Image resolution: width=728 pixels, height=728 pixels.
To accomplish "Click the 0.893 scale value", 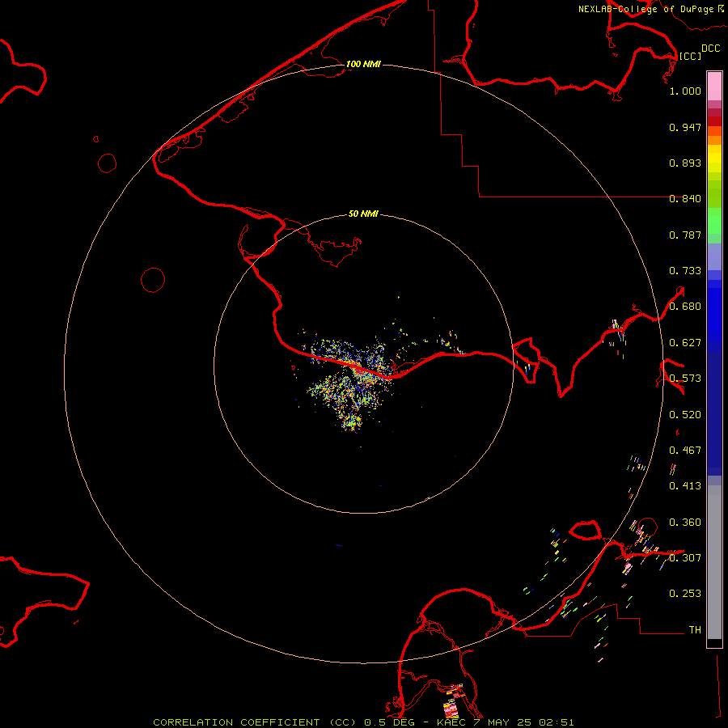I will click(x=685, y=163).
